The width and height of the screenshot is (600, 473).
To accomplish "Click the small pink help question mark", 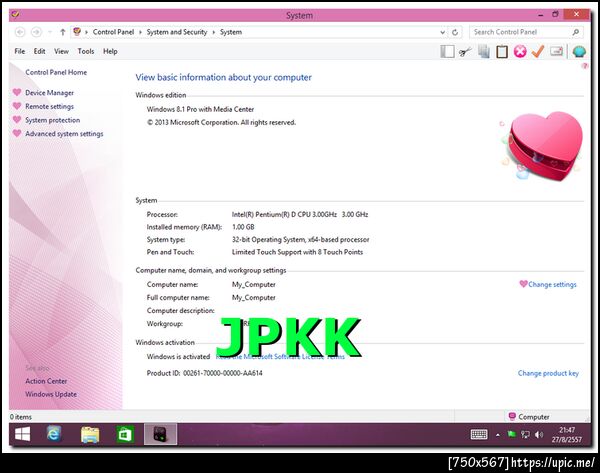I will pos(584,66).
